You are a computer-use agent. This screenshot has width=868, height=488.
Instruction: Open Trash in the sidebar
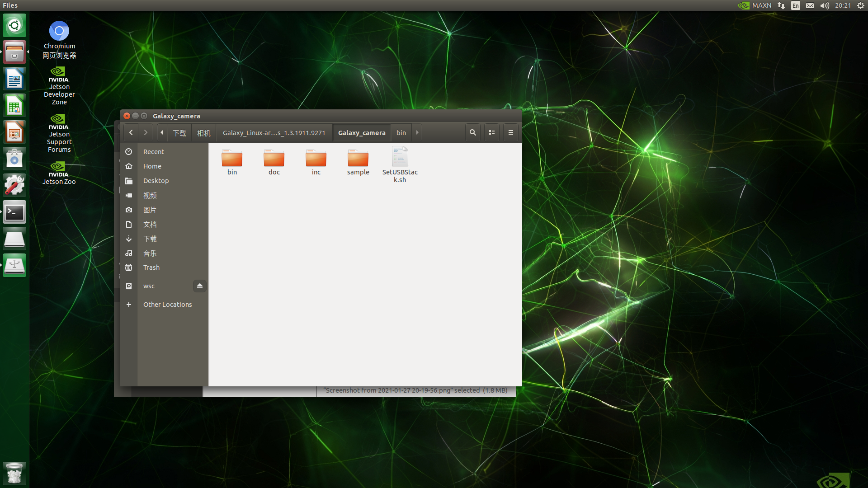coord(164,267)
